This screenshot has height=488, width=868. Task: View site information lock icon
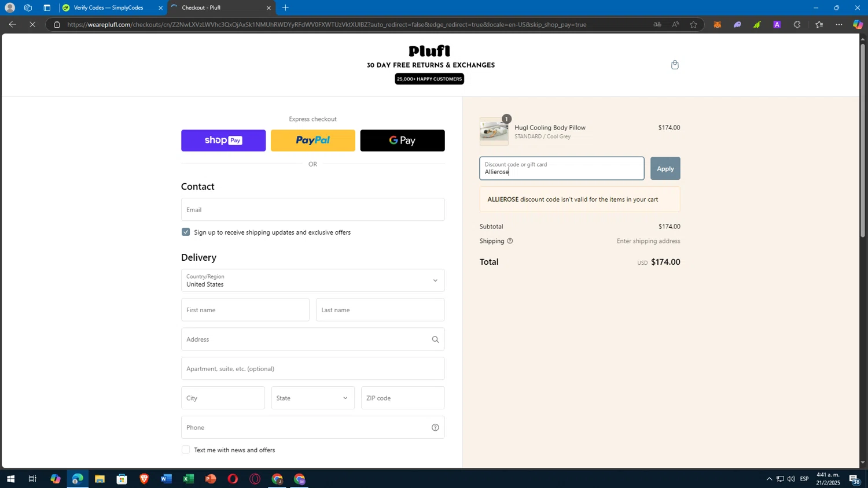(56, 24)
